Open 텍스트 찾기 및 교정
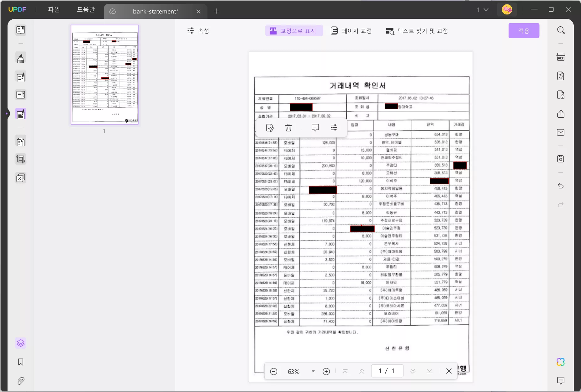 pos(417,31)
